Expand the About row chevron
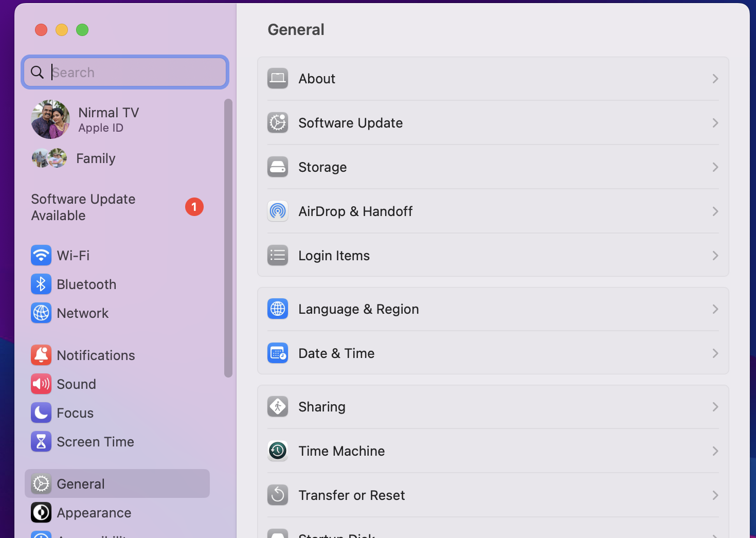756x538 pixels. tap(715, 79)
